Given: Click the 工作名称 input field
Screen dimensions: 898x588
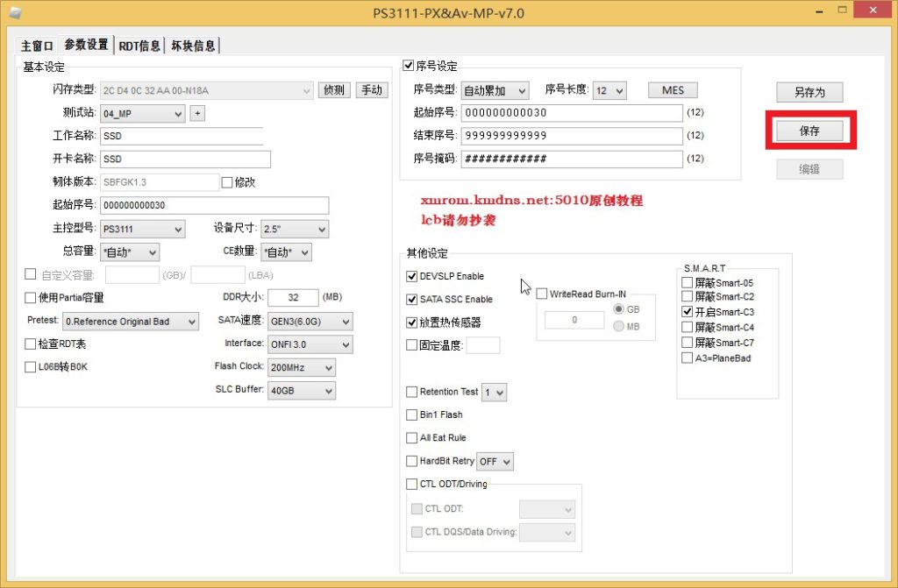Looking at the screenshot, I should tap(182, 136).
